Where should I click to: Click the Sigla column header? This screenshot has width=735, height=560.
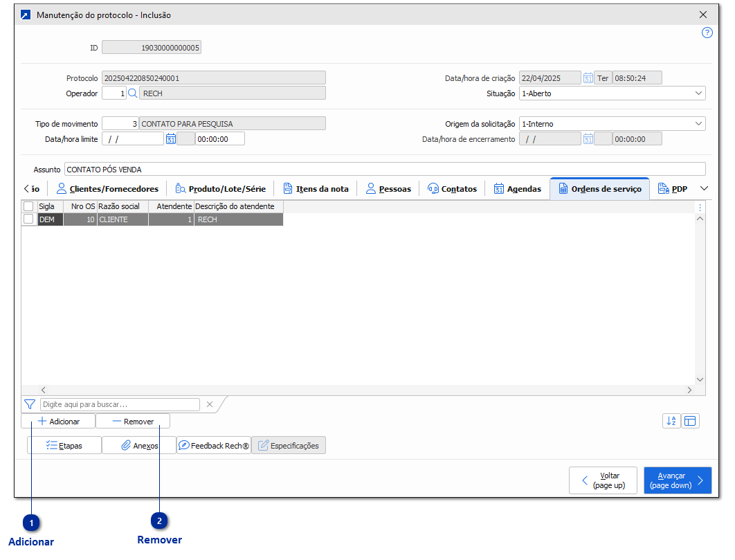point(50,206)
